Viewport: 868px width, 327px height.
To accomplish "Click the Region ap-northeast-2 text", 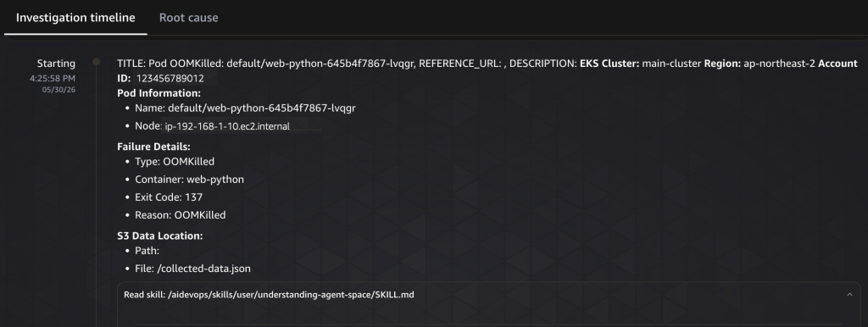I will 759,64.
